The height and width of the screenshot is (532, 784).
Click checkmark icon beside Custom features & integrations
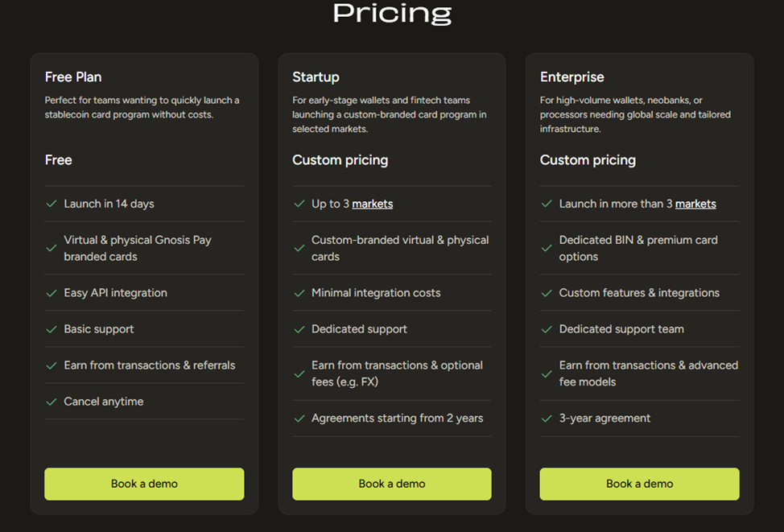coord(547,293)
